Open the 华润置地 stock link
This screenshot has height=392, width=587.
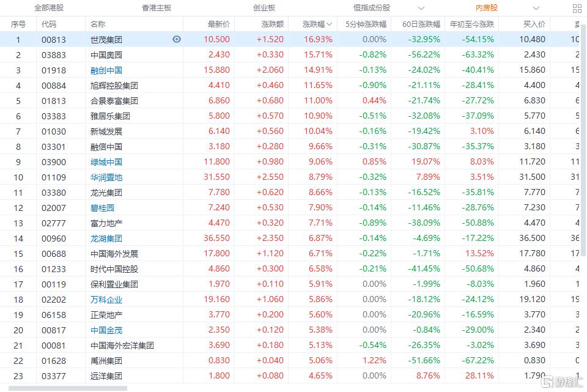106,177
